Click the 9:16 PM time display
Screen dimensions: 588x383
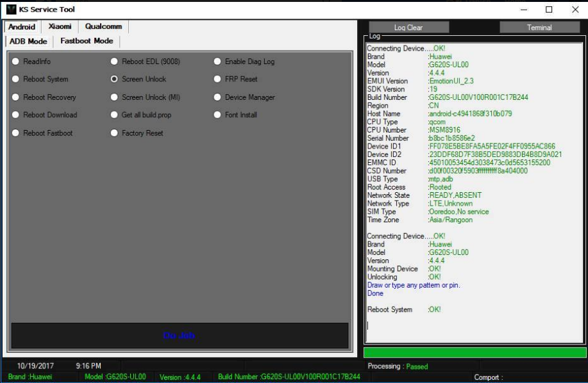tap(88, 366)
